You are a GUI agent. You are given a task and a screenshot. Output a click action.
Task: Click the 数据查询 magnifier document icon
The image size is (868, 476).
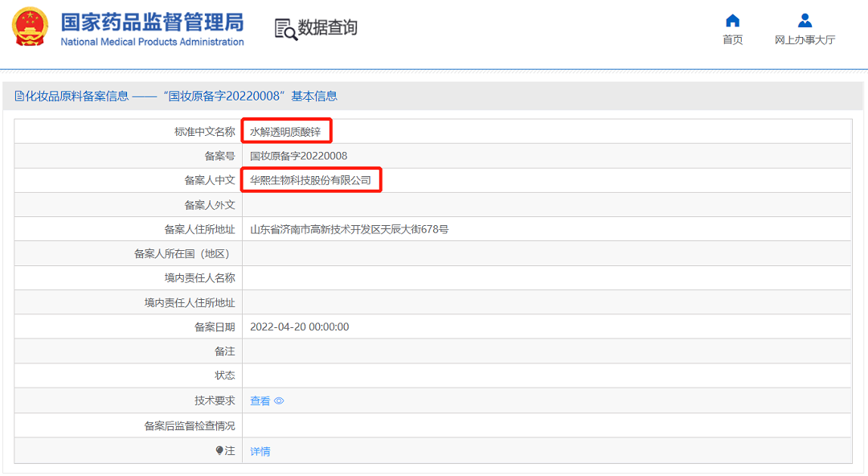[x=285, y=28]
